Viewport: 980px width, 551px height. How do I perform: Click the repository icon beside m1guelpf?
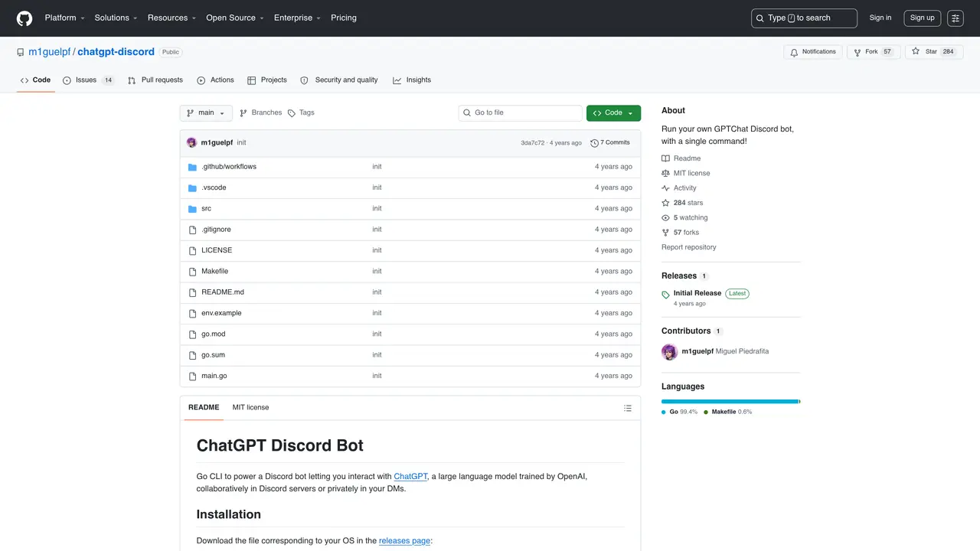[x=21, y=52]
